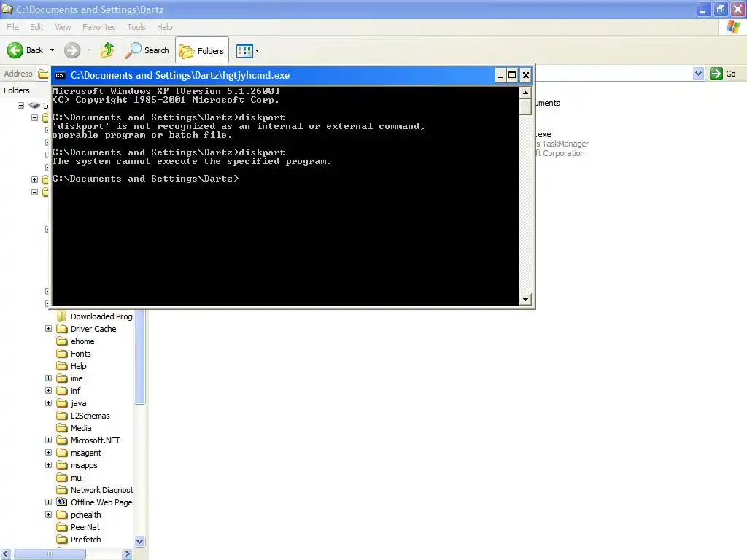Screen dimensions: 747x560
Task: Select the Network Diagnostic folder icon
Action: click(62, 489)
